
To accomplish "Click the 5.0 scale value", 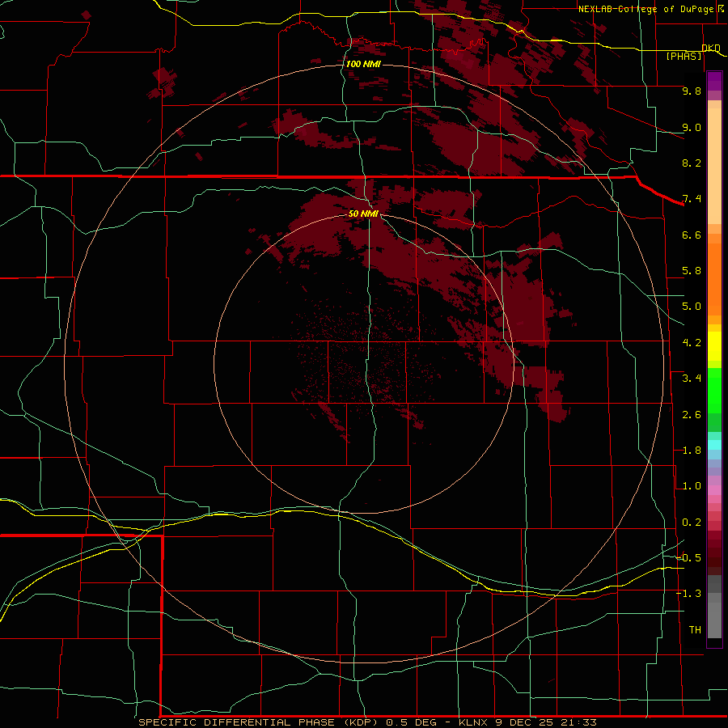I will coord(692,307).
